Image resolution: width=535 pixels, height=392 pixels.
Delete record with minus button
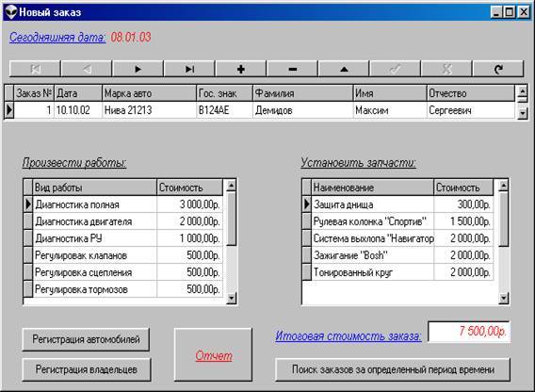[292, 69]
